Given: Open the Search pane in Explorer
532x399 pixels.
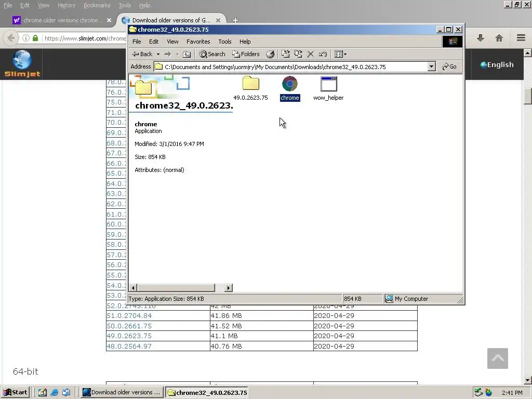Looking at the screenshot, I should pyautogui.click(x=212, y=54).
